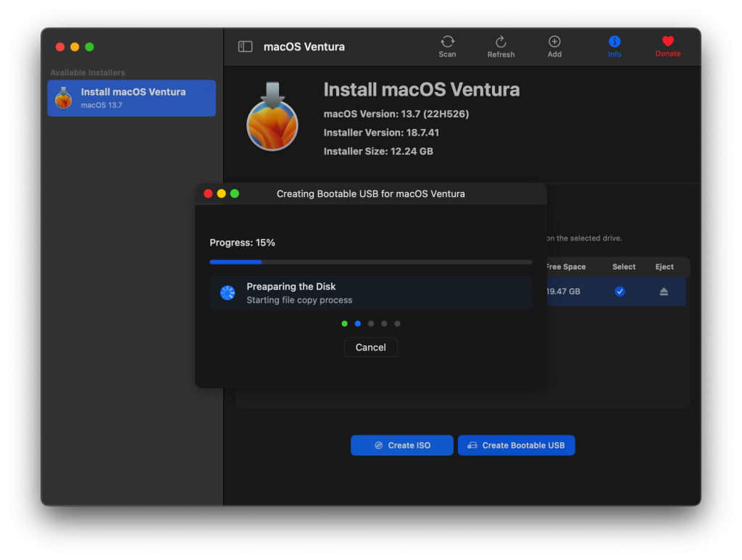Image resolution: width=742 pixels, height=560 pixels.
Task: Click the Create Bootable USB button
Action: pos(516,445)
